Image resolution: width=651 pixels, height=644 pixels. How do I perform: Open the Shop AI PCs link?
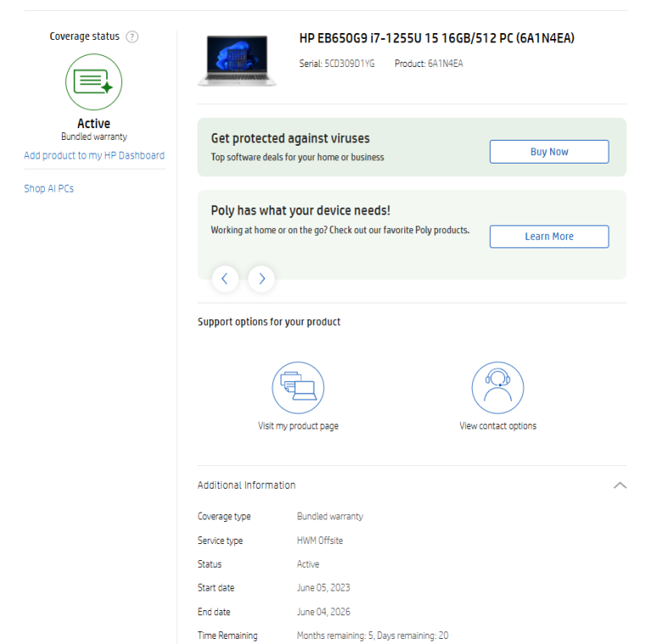(x=48, y=189)
